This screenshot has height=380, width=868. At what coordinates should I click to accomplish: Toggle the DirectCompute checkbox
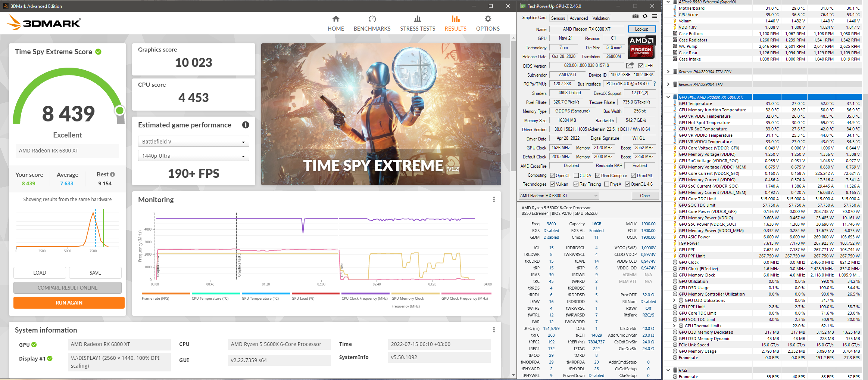click(597, 176)
